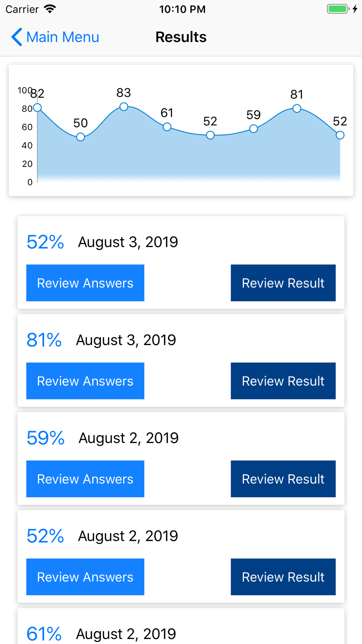
Task: Select the chart point labeled 50
Action: (x=81, y=137)
